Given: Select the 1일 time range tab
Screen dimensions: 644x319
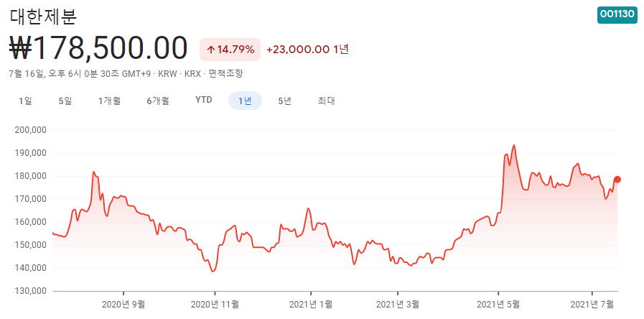Looking at the screenshot, I should (25, 101).
